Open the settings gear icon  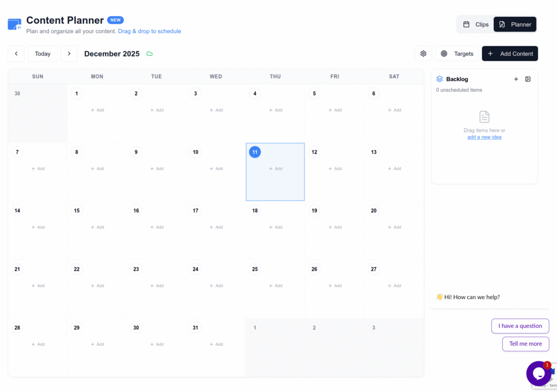point(423,53)
